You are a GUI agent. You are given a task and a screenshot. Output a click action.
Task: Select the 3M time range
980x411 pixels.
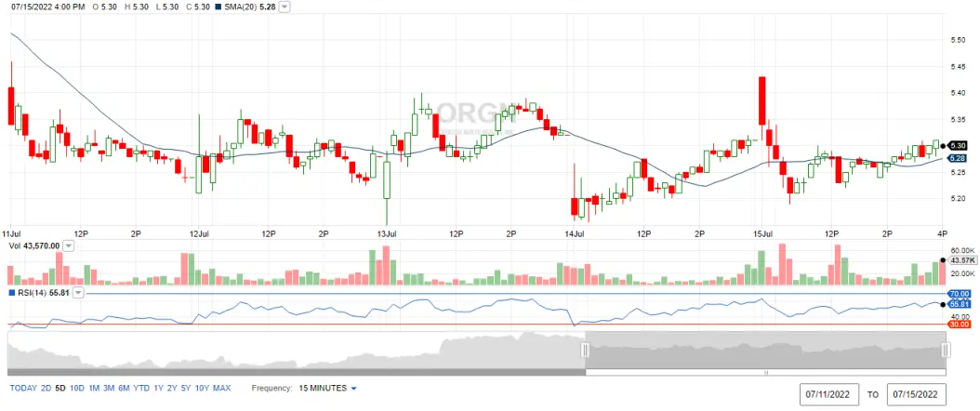tap(110, 388)
